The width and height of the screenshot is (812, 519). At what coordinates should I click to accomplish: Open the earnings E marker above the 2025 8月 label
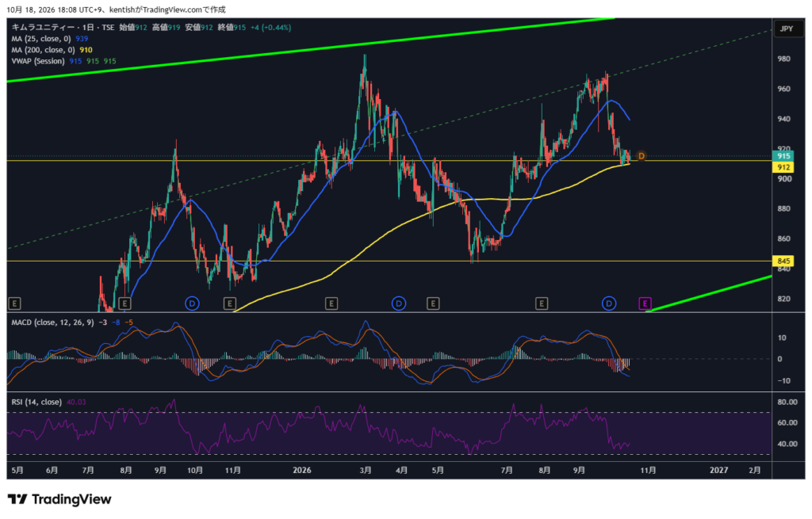[124, 303]
